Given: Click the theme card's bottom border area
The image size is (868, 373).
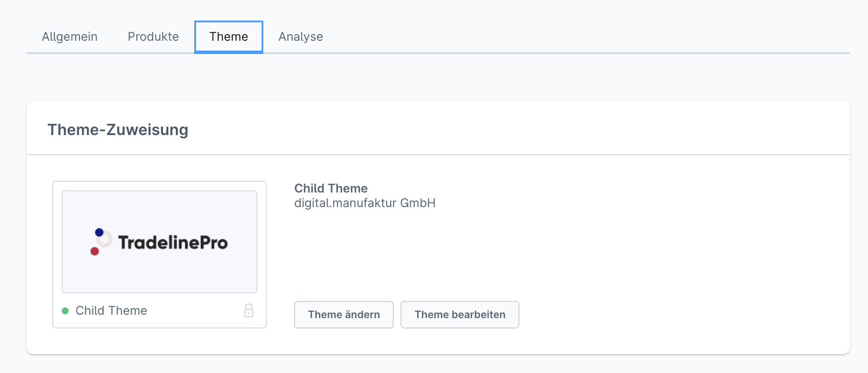Looking at the screenshot, I should 160,328.
